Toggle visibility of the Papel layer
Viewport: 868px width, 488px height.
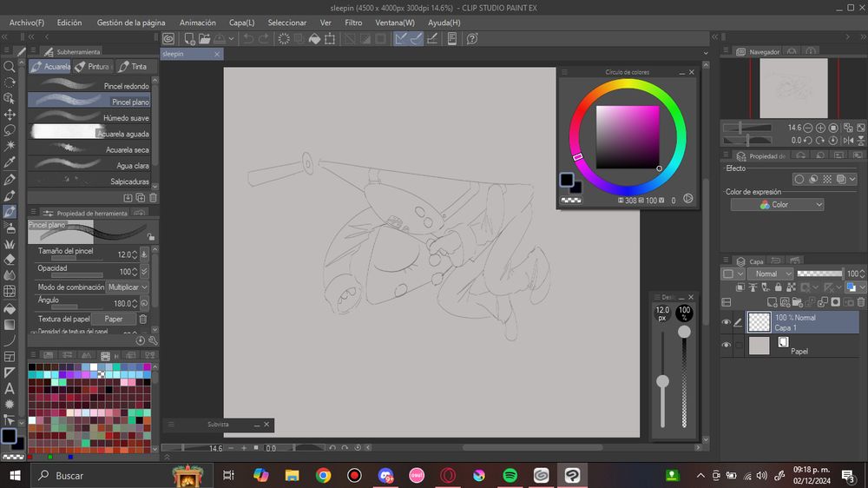point(727,346)
